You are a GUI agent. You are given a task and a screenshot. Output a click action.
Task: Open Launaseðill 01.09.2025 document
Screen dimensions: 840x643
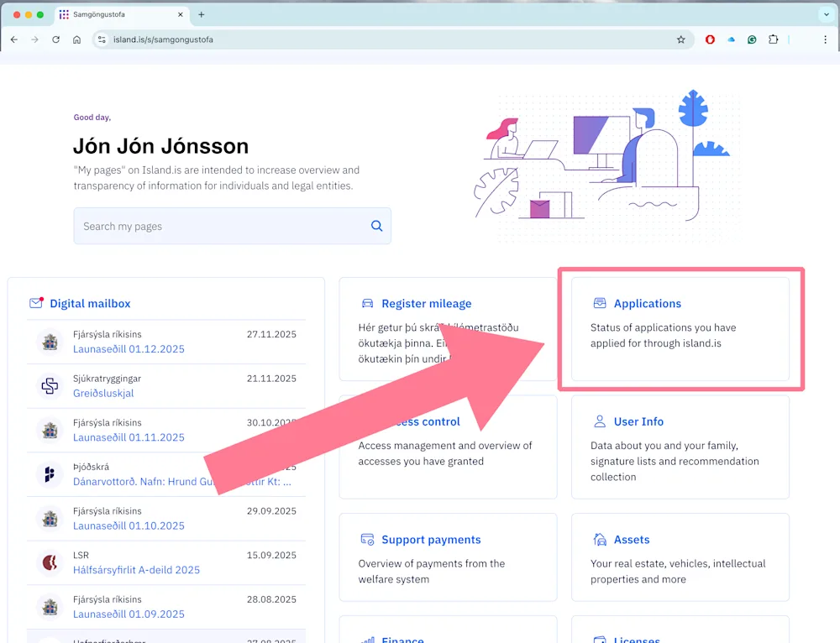click(x=129, y=614)
